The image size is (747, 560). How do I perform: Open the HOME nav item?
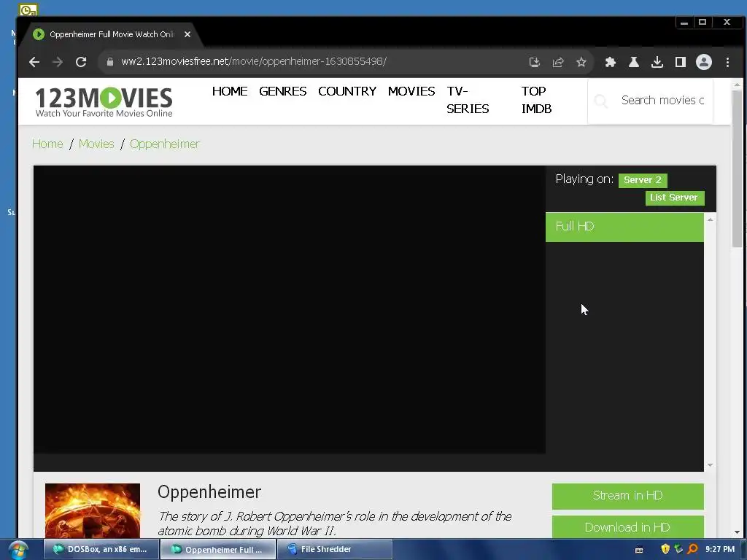click(x=230, y=91)
